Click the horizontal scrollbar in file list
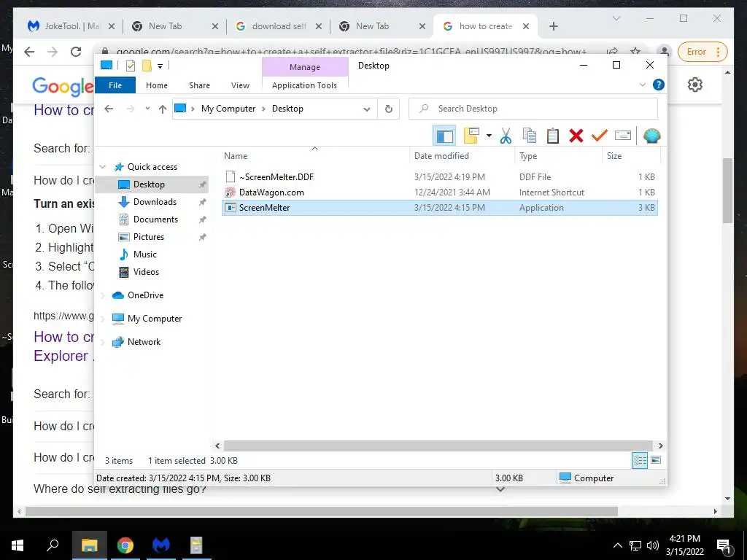The image size is (747, 560). (438, 446)
